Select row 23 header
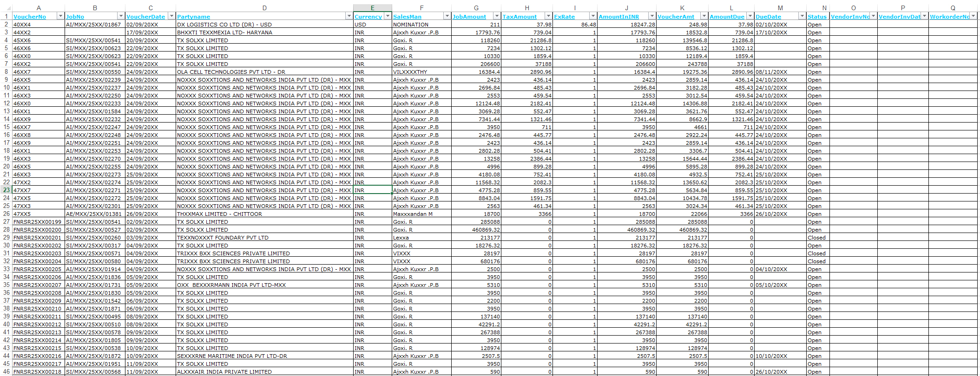The image size is (980, 376). (x=6, y=190)
